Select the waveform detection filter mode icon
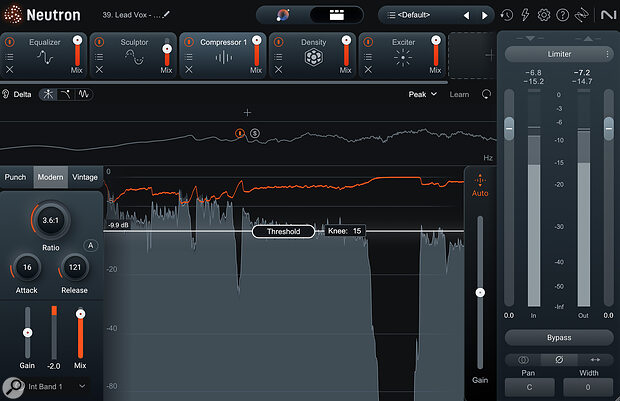The image size is (620, 401). [83, 94]
